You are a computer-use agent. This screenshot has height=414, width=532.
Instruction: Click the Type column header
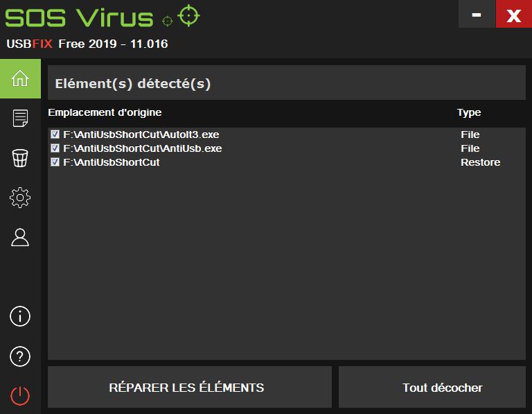(x=469, y=113)
